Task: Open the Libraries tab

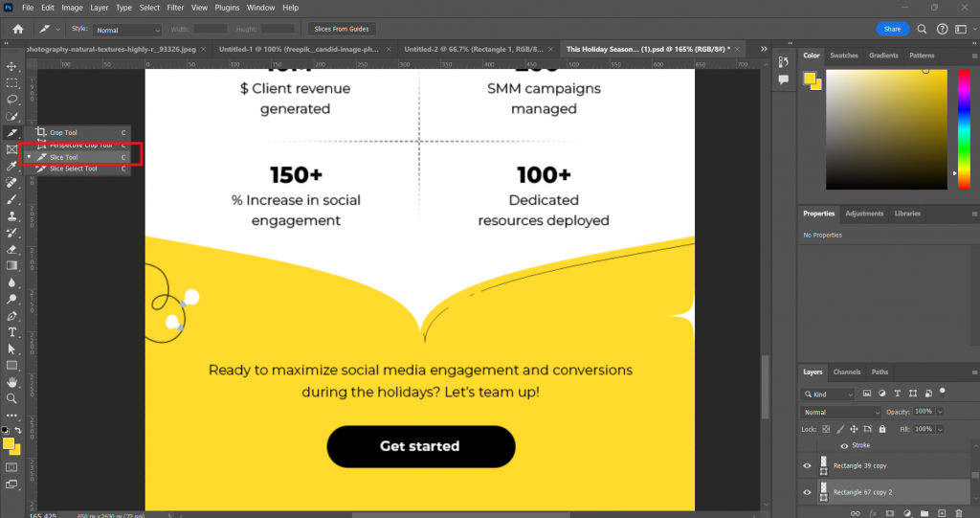Action: (907, 214)
